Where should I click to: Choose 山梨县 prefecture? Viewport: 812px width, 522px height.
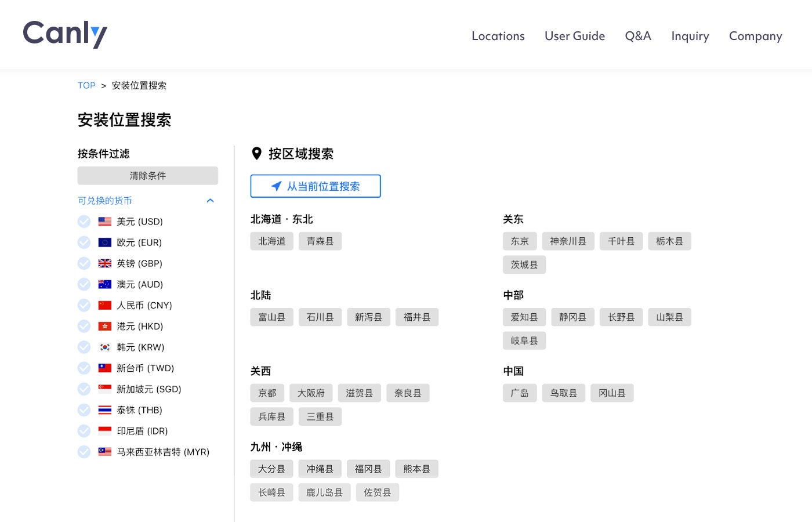click(x=669, y=317)
